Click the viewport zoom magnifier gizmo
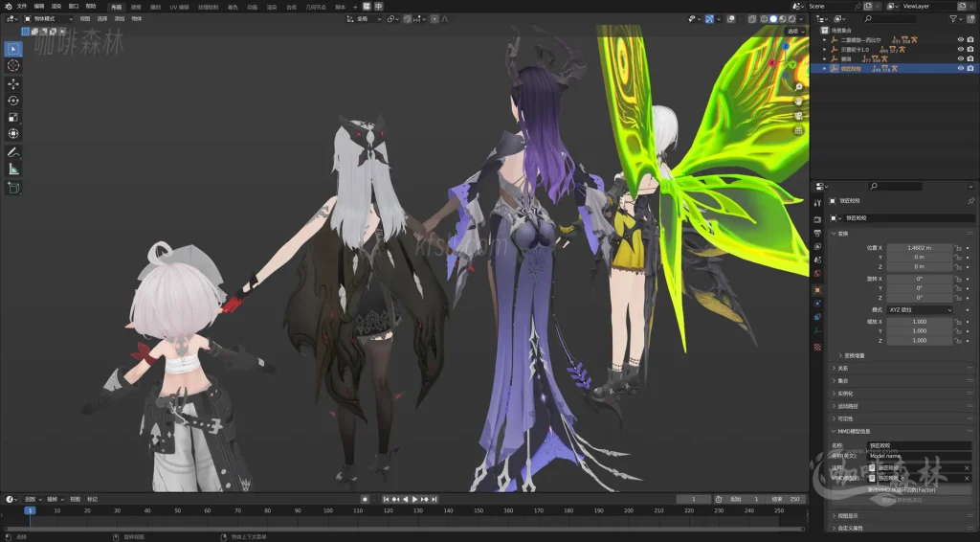The image size is (980, 542). point(798,87)
